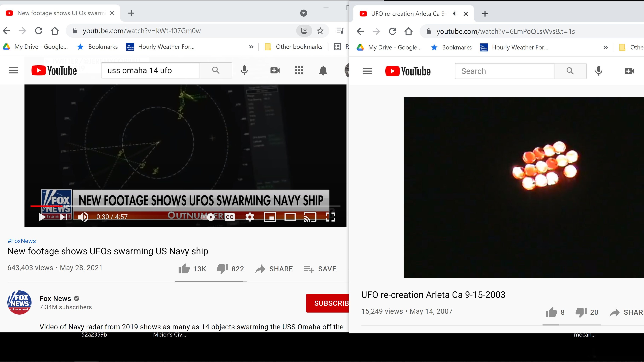Viewport: 644px width, 362px height.
Task: Select the 'New footage shows UFOs swarm' tab
Action: 60,13
